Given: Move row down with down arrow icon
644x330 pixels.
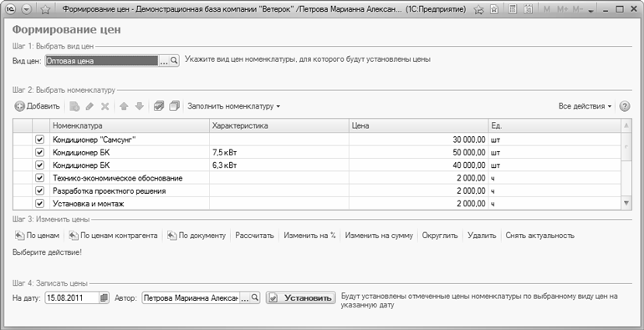Looking at the screenshot, I should 139,106.
